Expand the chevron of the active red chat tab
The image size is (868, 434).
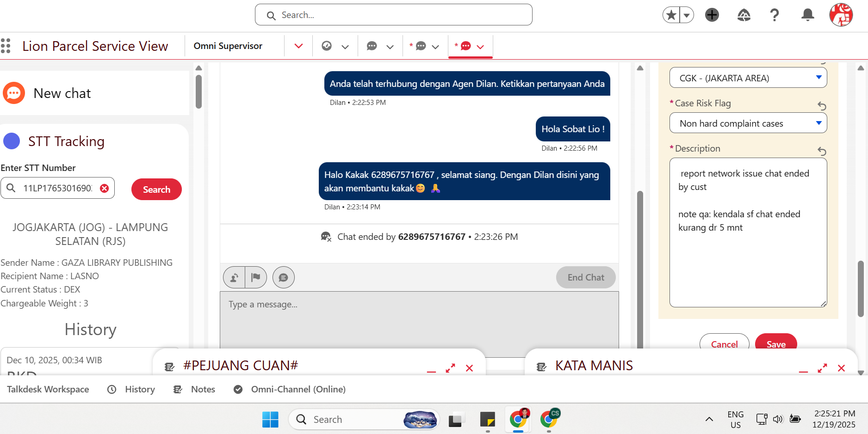pyautogui.click(x=480, y=47)
